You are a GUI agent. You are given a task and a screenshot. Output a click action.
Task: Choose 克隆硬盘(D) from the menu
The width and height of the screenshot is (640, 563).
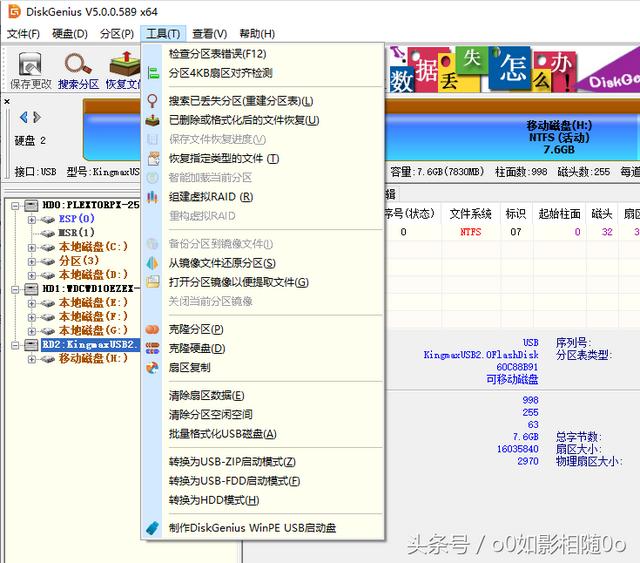pyautogui.click(x=262, y=348)
